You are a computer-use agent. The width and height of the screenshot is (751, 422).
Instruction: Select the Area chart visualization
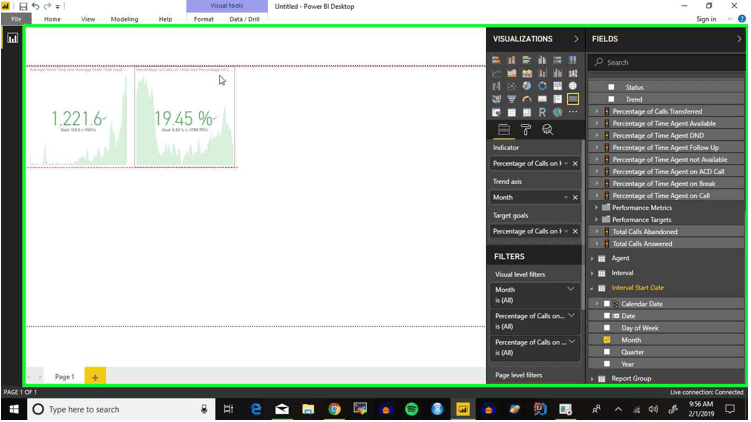(x=512, y=73)
